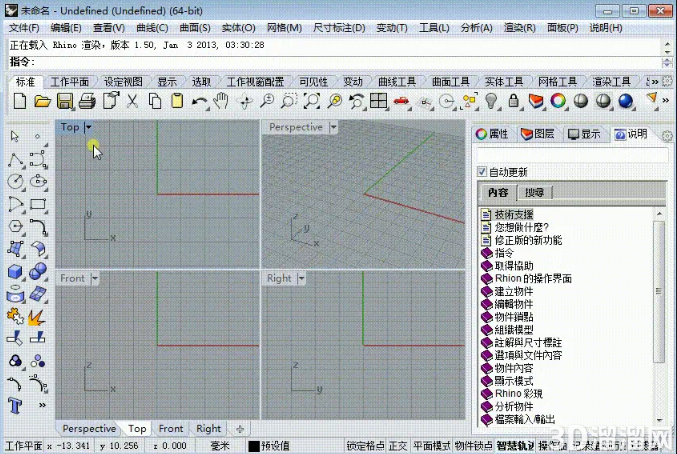
Task: Toggle 物件锁点 object snap in status bar
Action: 473,446
